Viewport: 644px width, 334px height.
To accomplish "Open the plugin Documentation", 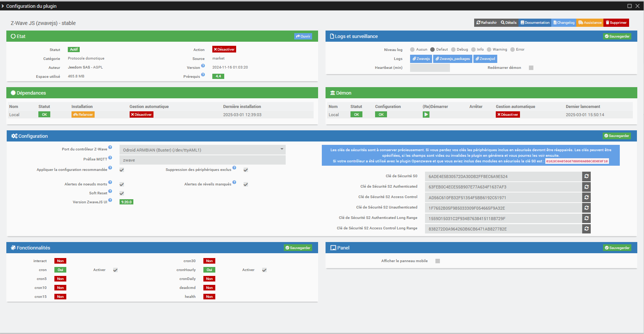I will click(535, 23).
